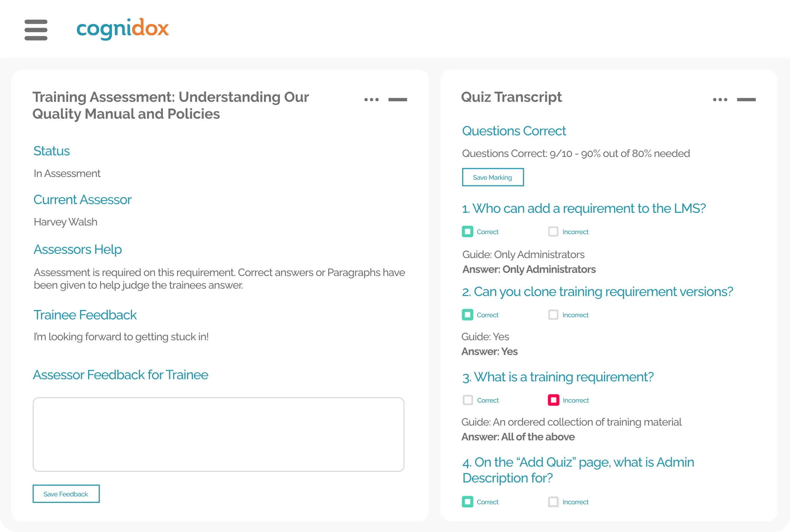Click the Assessor Feedback text area

pos(218,434)
